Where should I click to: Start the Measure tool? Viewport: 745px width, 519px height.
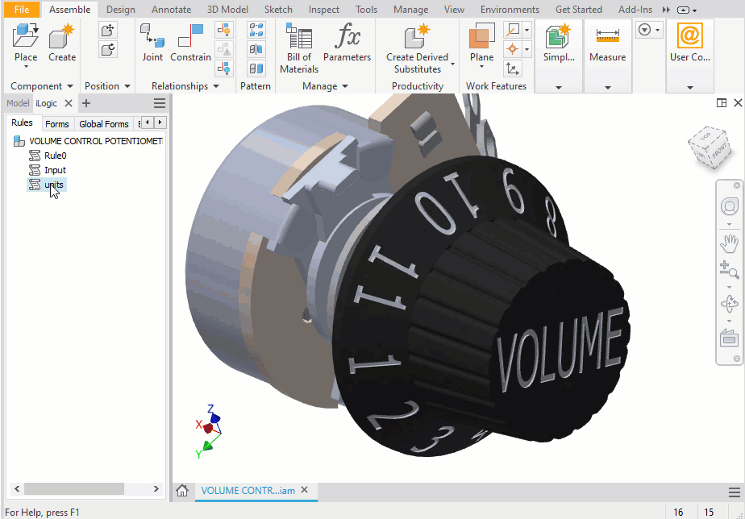(607, 38)
